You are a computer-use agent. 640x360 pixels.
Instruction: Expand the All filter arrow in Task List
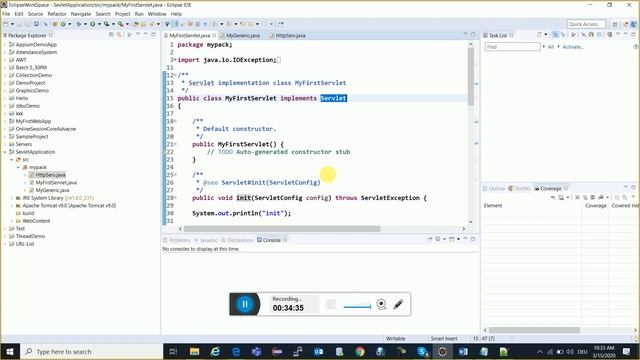point(544,47)
